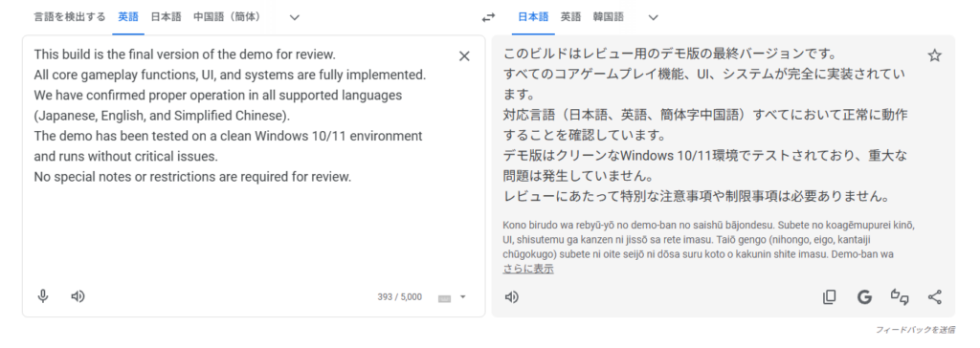Expand more target languages chevron

point(653,17)
